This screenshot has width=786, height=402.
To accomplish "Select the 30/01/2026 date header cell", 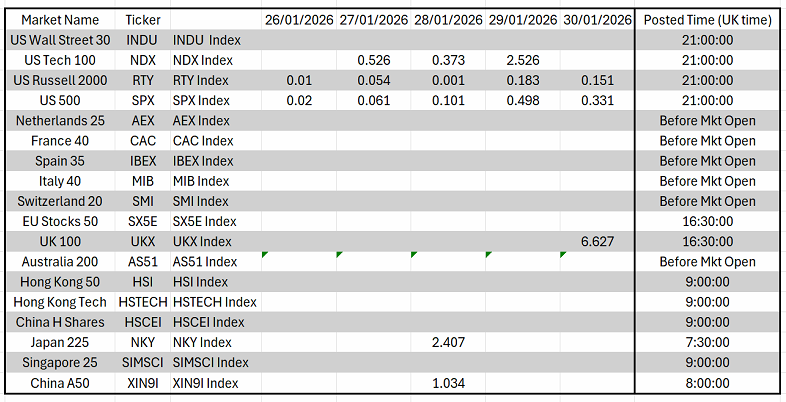I will coord(597,20).
